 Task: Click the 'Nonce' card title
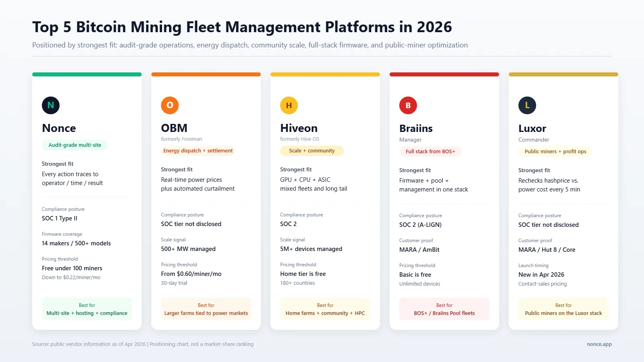59,128
